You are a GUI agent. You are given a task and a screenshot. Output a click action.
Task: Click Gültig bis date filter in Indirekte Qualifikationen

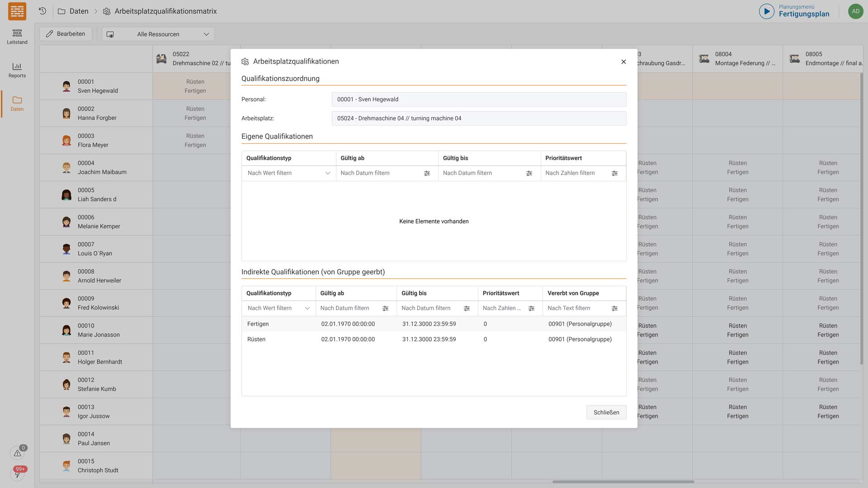(x=431, y=308)
